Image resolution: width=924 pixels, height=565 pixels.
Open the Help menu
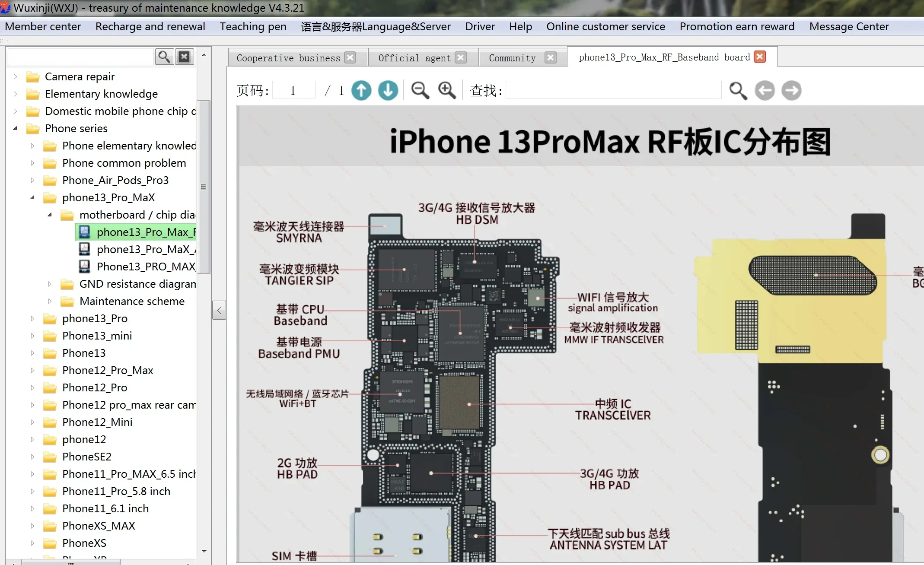(520, 27)
